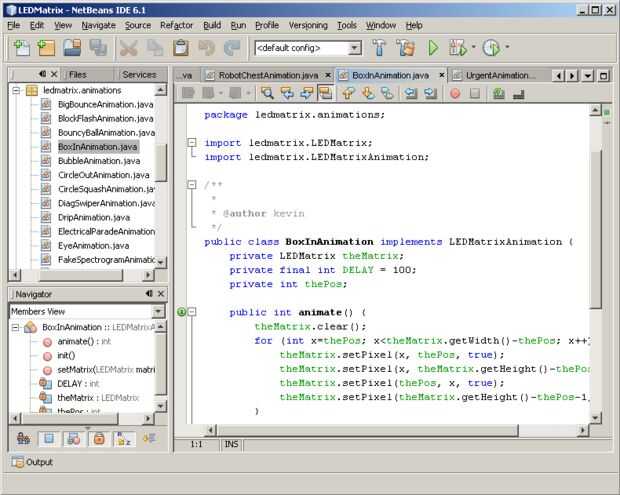Click Shift Line Left editor icon
This screenshot has width=620, height=495.
pyautogui.click(x=411, y=94)
